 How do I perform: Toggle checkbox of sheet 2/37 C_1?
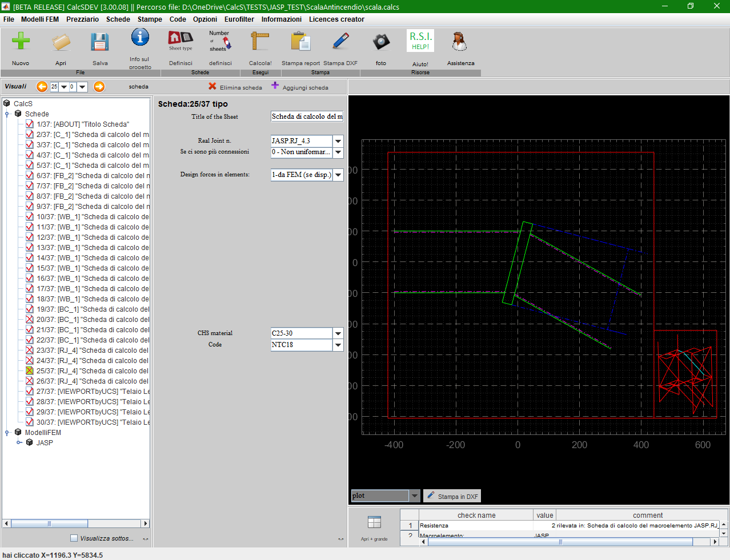[x=30, y=134]
